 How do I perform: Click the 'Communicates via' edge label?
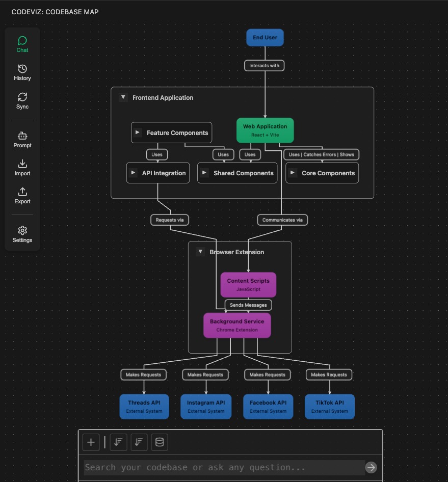pos(282,220)
